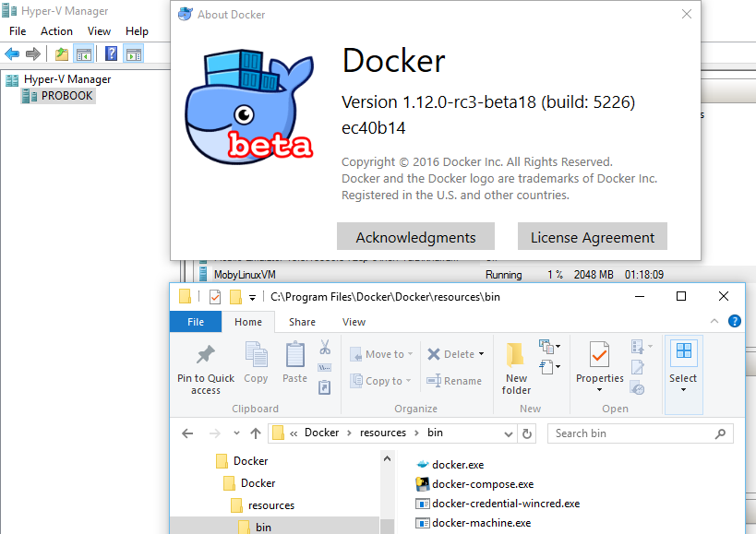
Task: Open the View menu in Hyper-V Manager
Action: click(x=99, y=31)
